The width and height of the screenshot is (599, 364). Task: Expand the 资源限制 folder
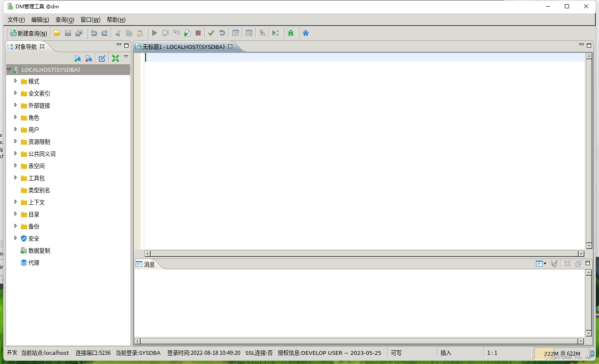pyautogui.click(x=15, y=141)
